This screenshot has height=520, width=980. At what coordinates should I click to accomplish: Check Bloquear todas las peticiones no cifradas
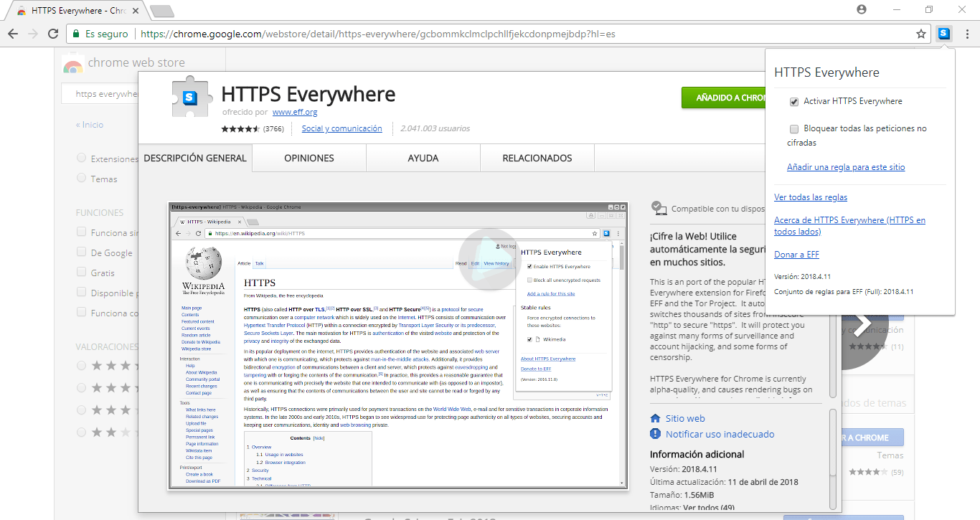(794, 129)
